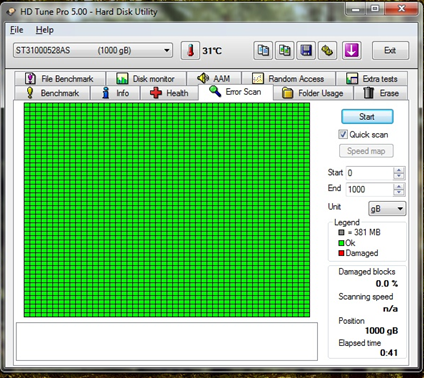Click the copy screenshot toolbar icon
Screen dimensions: 424x378
(x=284, y=51)
